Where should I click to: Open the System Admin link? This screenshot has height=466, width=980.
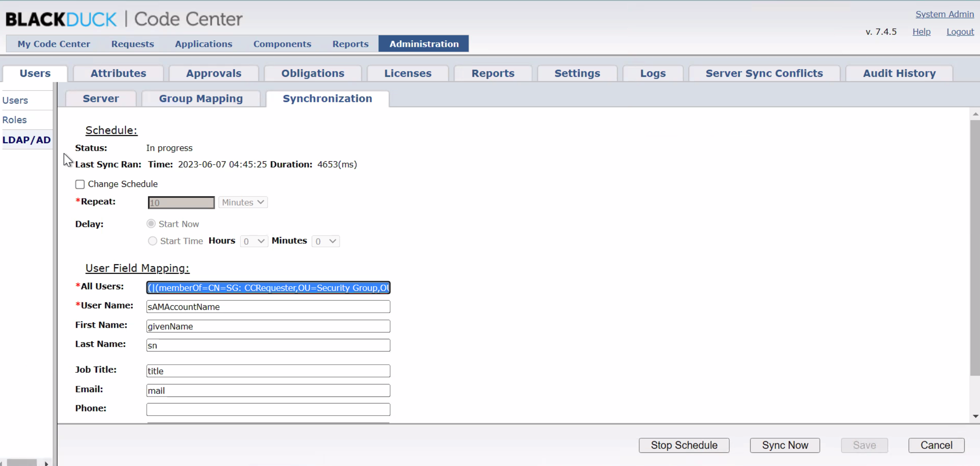tap(944, 14)
